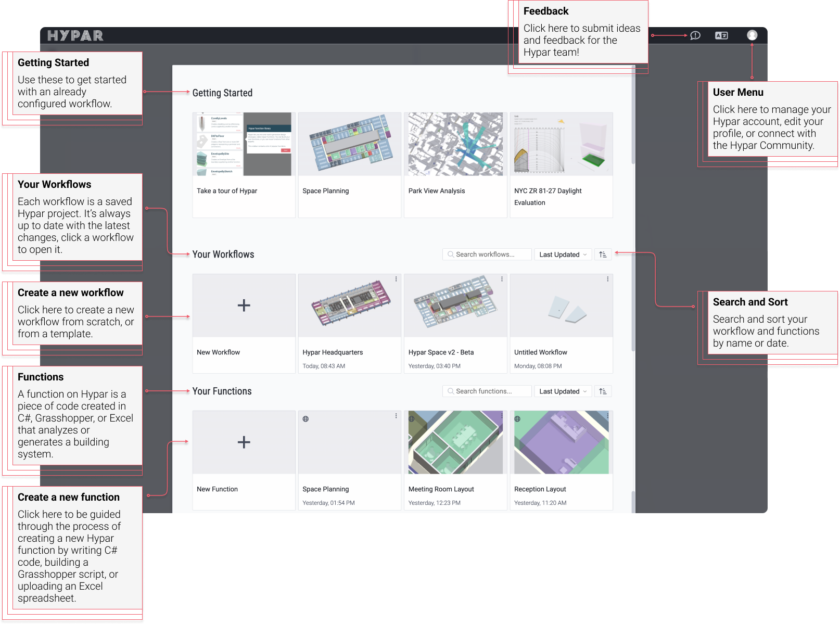Open the feedback speech bubble icon

[695, 35]
